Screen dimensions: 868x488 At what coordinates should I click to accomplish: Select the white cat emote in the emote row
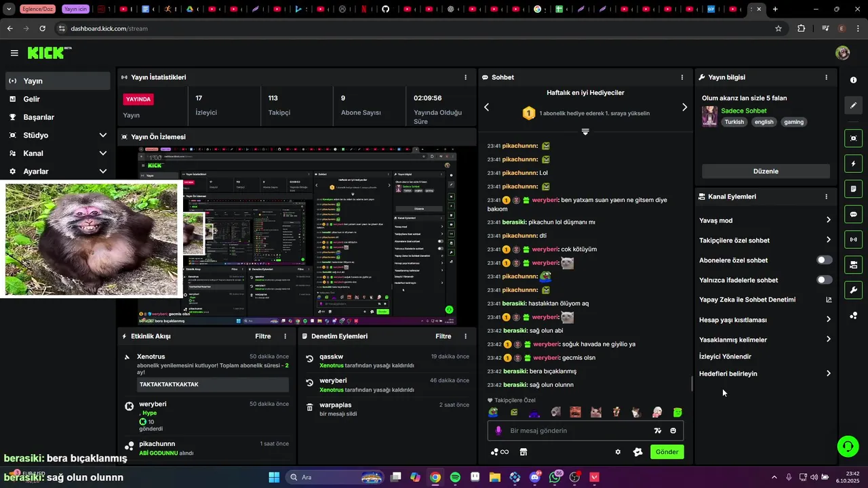coord(636,412)
